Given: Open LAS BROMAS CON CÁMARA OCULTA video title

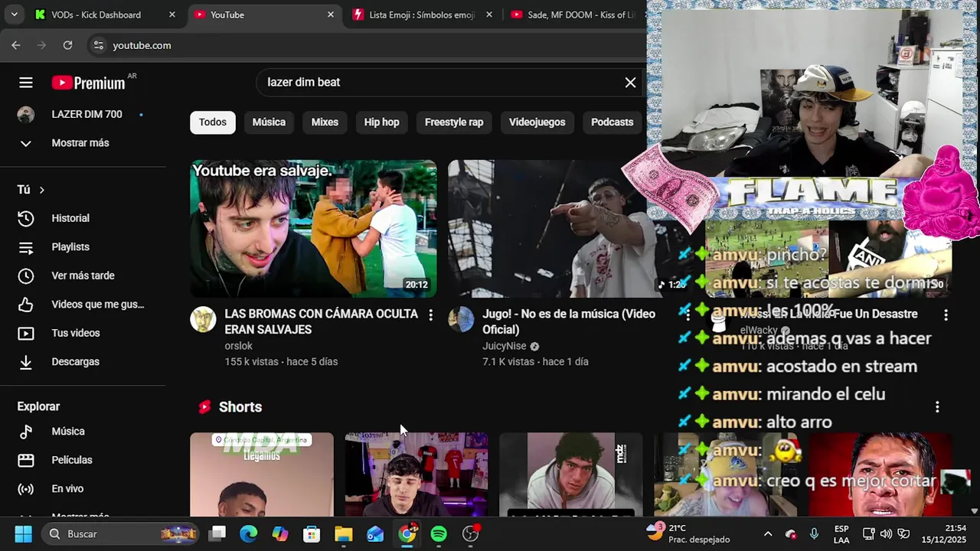Looking at the screenshot, I should coord(322,321).
